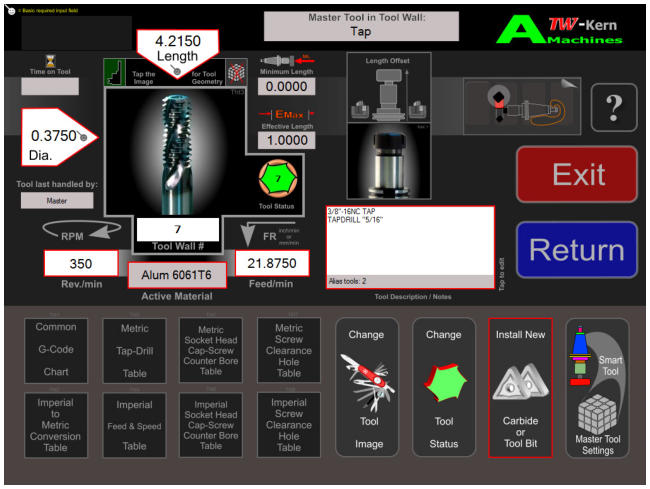The height and width of the screenshot is (489, 650).
Task: Tap the tap tool image
Action: (176, 152)
